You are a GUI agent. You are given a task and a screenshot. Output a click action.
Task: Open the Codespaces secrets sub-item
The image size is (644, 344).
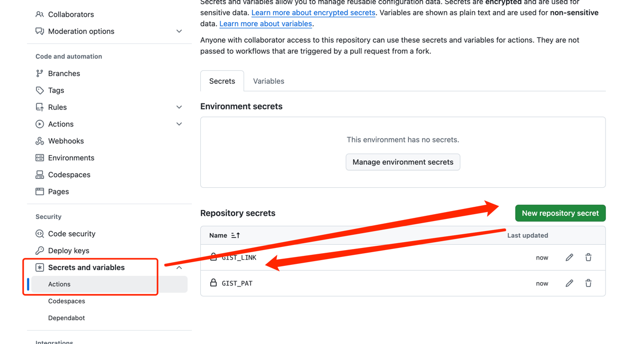(67, 301)
